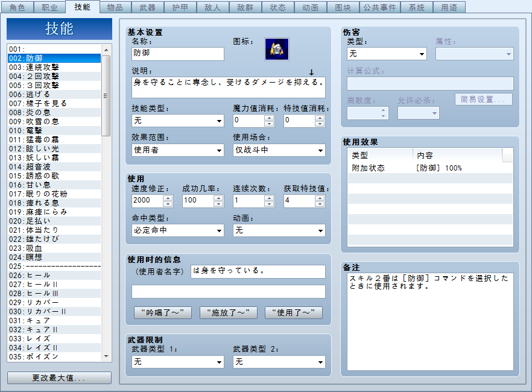Open the 动画 tab

click(310, 7)
